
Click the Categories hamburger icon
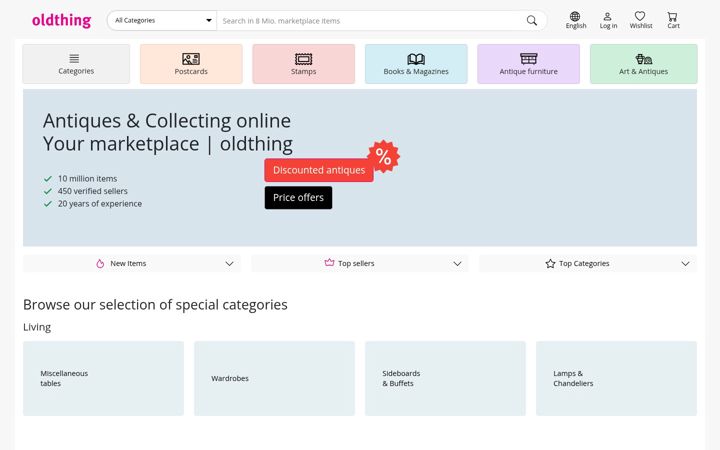(x=74, y=58)
